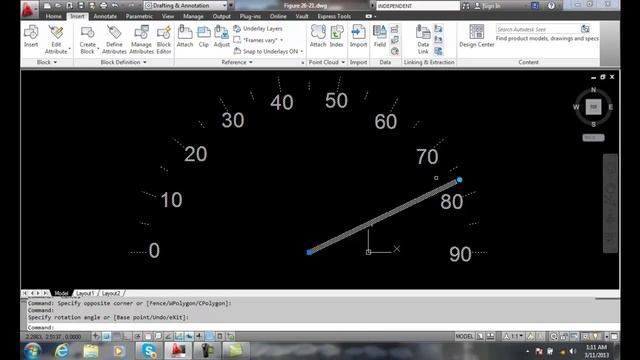Open the View ribbon tab
The image size is (640, 360).
[x=168, y=16]
